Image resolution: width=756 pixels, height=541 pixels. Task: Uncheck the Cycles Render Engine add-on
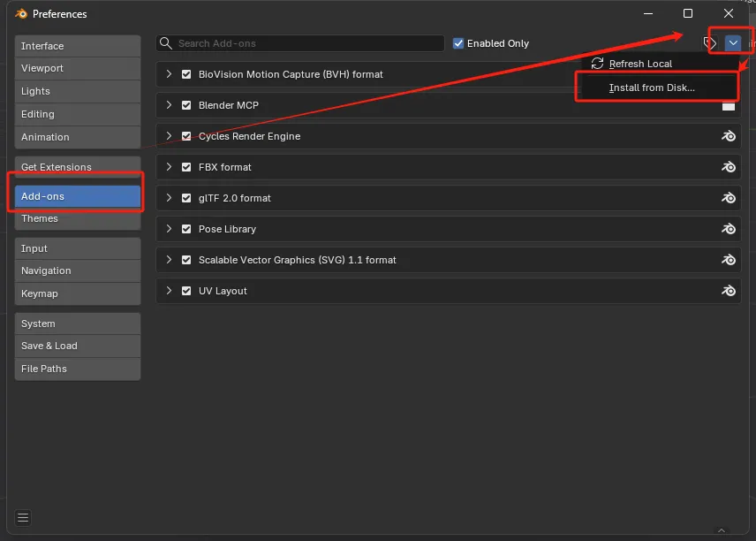pyautogui.click(x=186, y=136)
